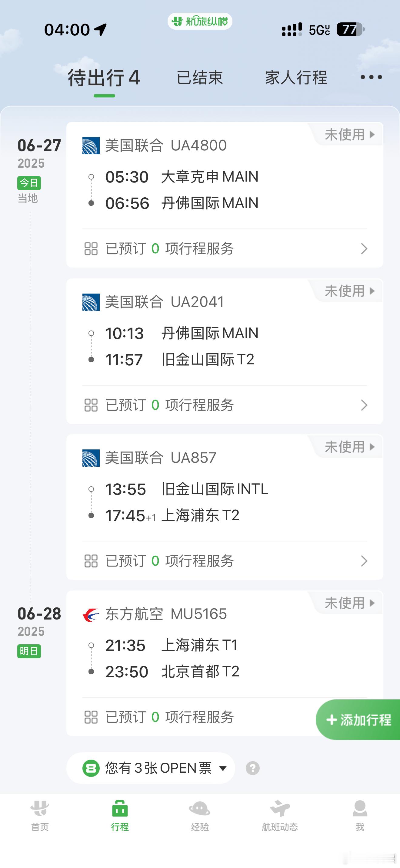The image size is (400, 868).
Task: Open the MU5165 未使用 ticket status
Action: tap(349, 603)
